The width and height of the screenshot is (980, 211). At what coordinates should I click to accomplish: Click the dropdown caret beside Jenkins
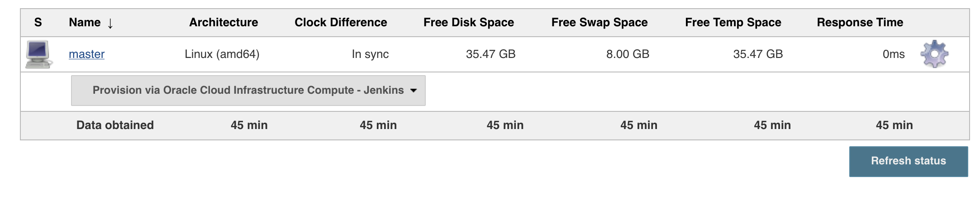[414, 91]
